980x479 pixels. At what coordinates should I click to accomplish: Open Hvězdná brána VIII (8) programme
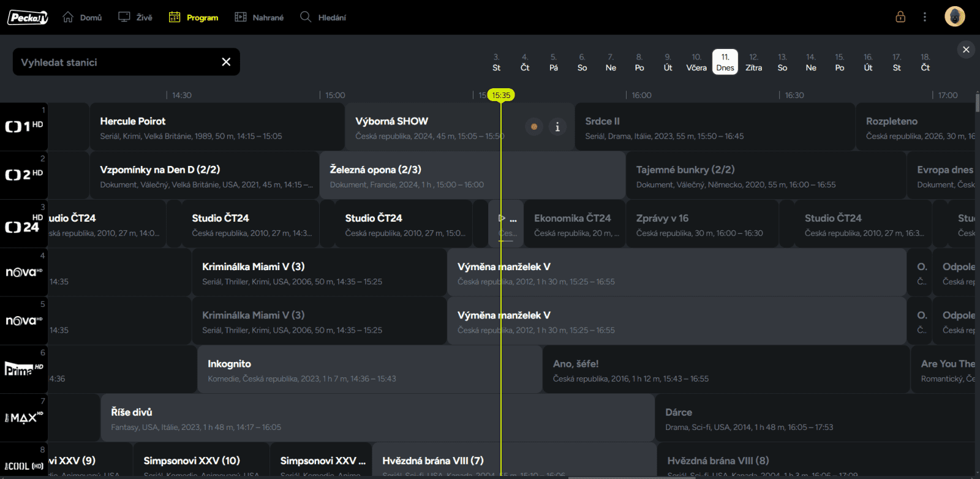coord(816,461)
